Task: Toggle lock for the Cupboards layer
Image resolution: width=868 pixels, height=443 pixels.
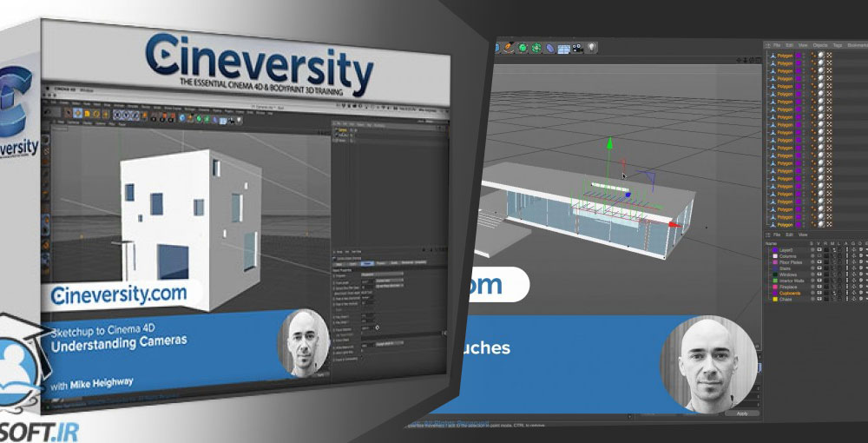Action: [839, 293]
